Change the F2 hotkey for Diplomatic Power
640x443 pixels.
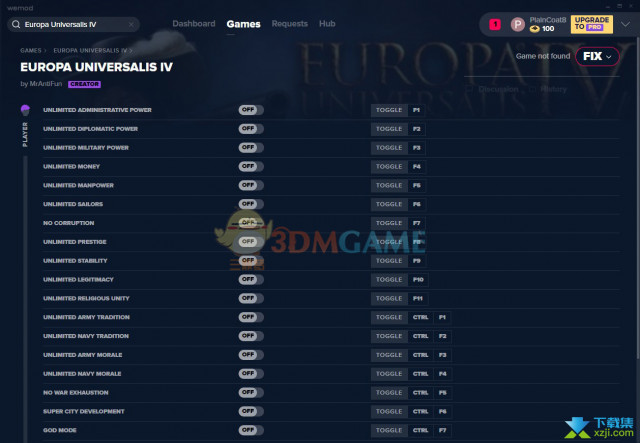(x=416, y=129)
